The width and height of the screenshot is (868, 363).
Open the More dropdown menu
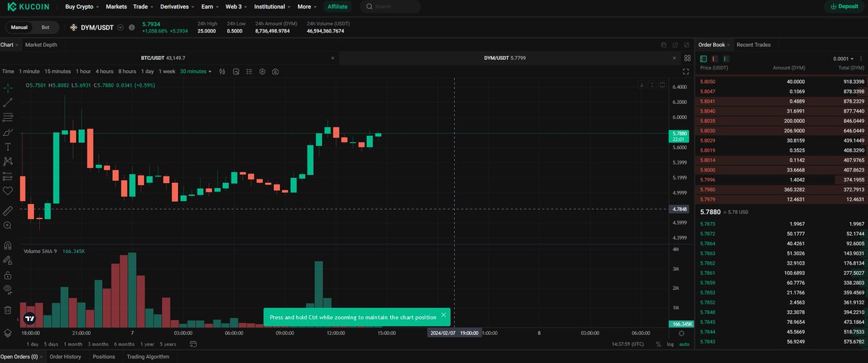point(307,7)
